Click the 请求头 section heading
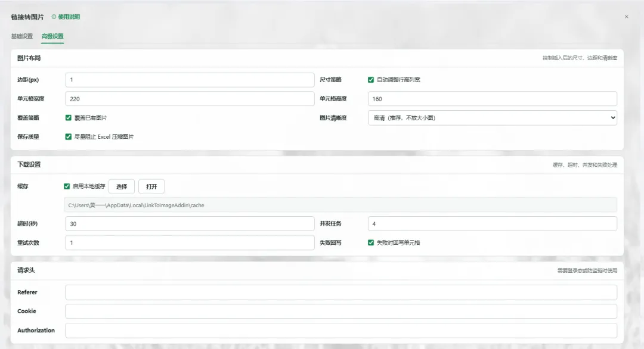This screenshot has height=349, width=644. (26, 270)
